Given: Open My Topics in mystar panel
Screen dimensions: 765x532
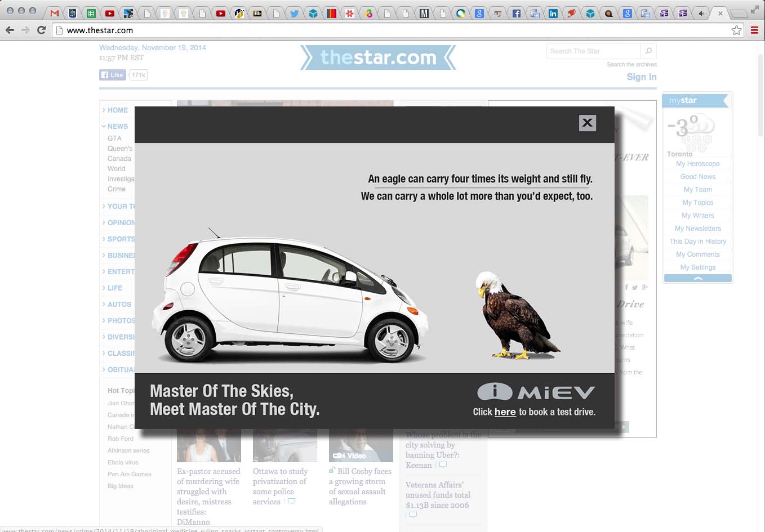Looking at the screenshot, I should click(698, 202).
